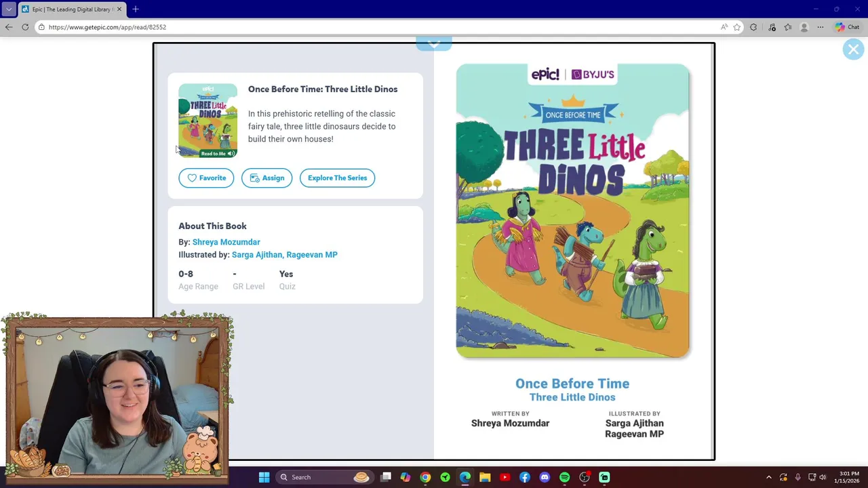Open the teal app icon on the taskbar
This screenshot has height=488, width=868.
(x=604, y=477)
